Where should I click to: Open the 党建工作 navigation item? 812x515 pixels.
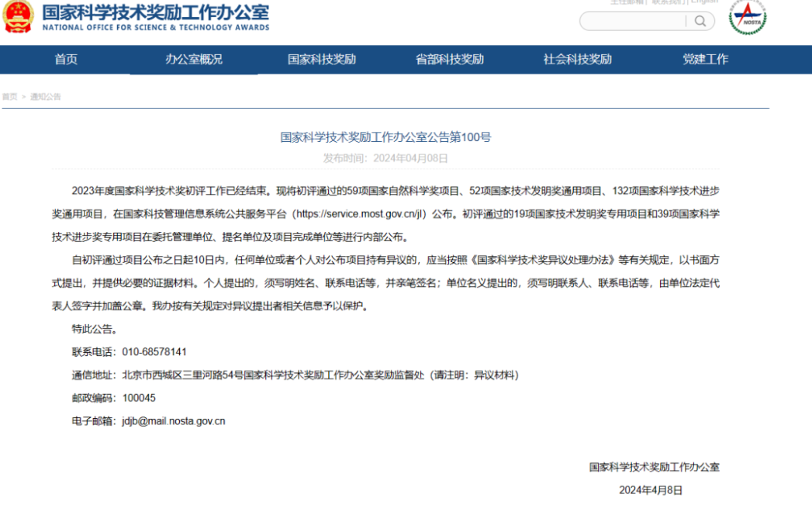point(705,59)
